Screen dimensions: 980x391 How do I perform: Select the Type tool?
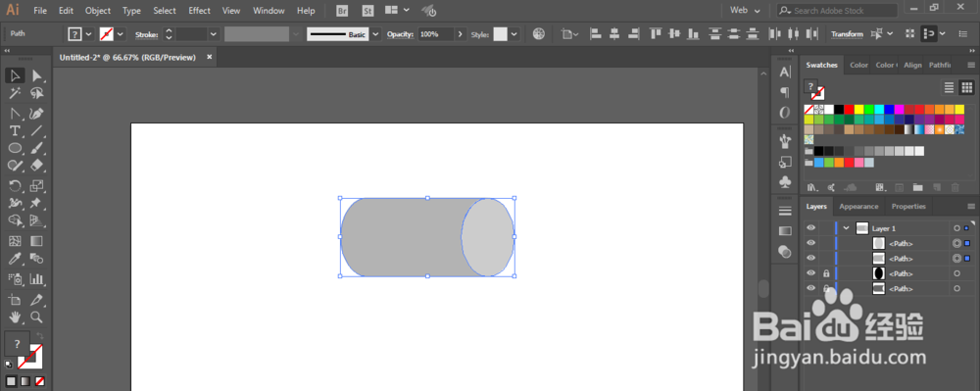click(x=15, y=130)
